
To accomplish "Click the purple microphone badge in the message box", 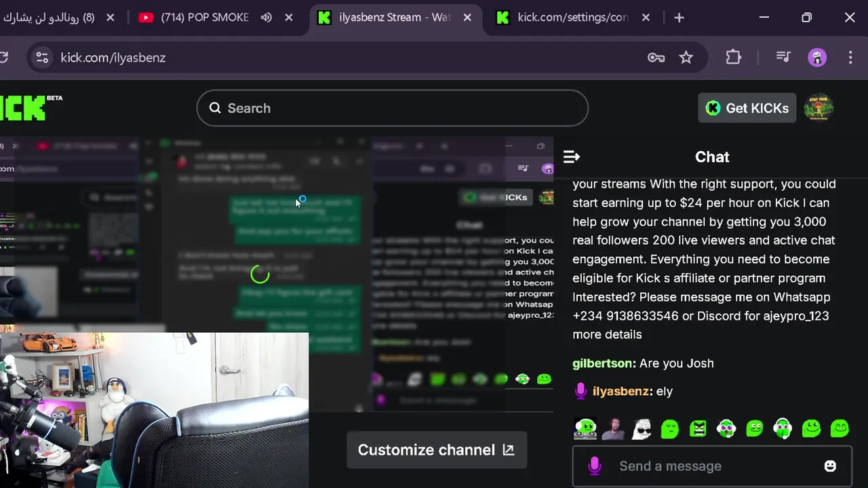I will pos(595,466).
